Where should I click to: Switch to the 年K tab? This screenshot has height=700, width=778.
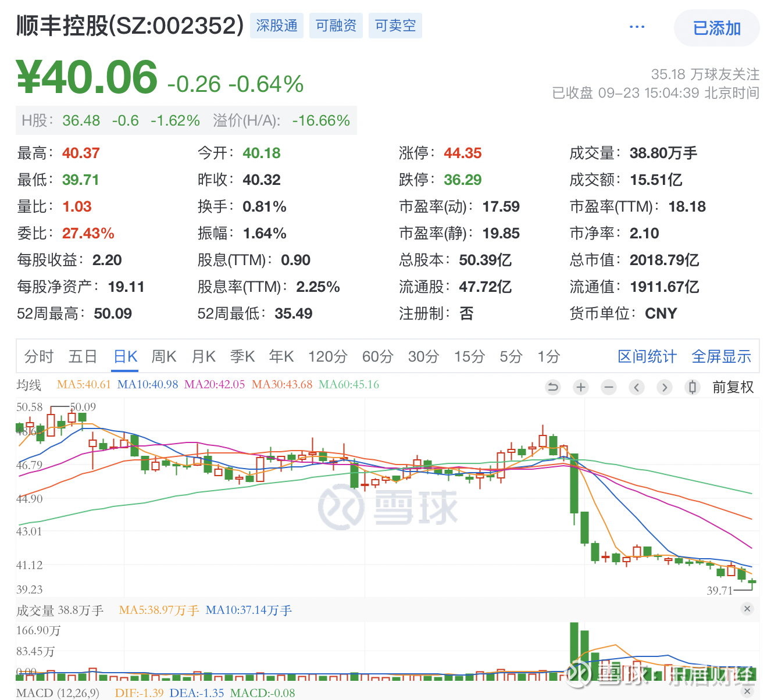pos(281,356)
